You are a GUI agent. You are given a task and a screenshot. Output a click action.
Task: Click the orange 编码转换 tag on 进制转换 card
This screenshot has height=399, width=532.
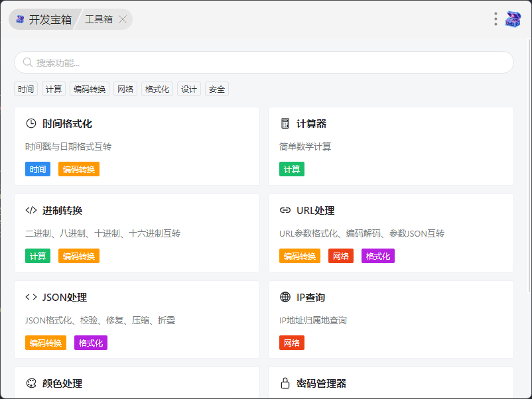79,256
